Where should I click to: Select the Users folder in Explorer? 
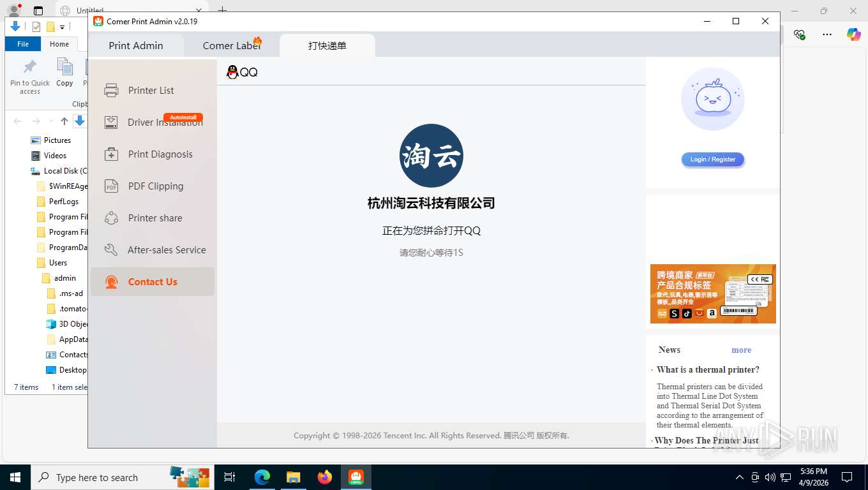click(x=57, y=263)
